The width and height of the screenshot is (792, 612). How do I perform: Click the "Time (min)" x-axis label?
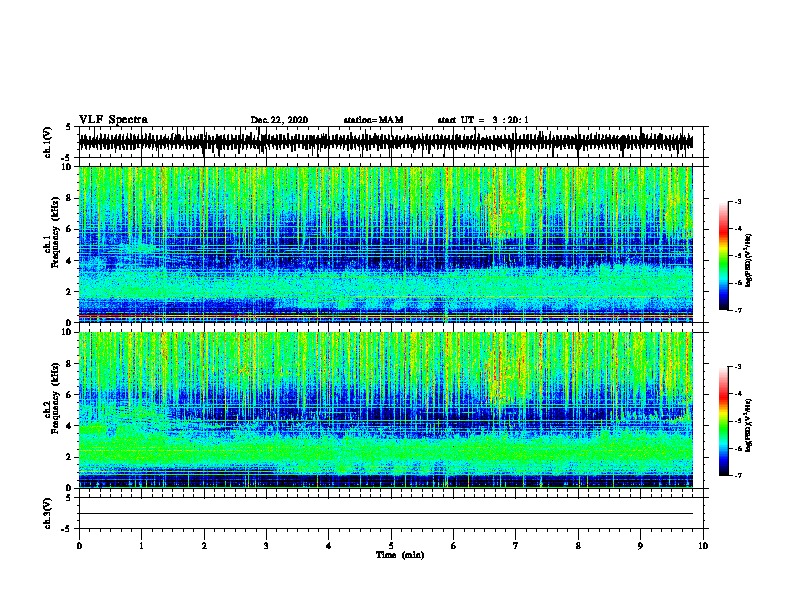[x=400, y=555]
